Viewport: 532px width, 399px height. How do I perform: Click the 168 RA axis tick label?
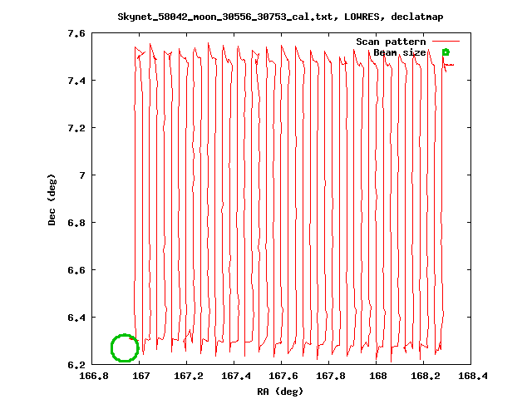click(378, 376)
